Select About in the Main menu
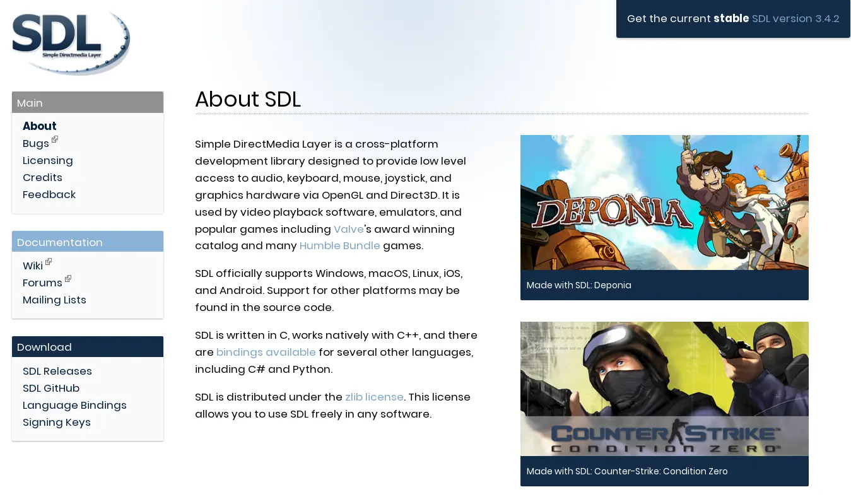The width and height of the screenshot is (851, 504). tap(39, 126)
